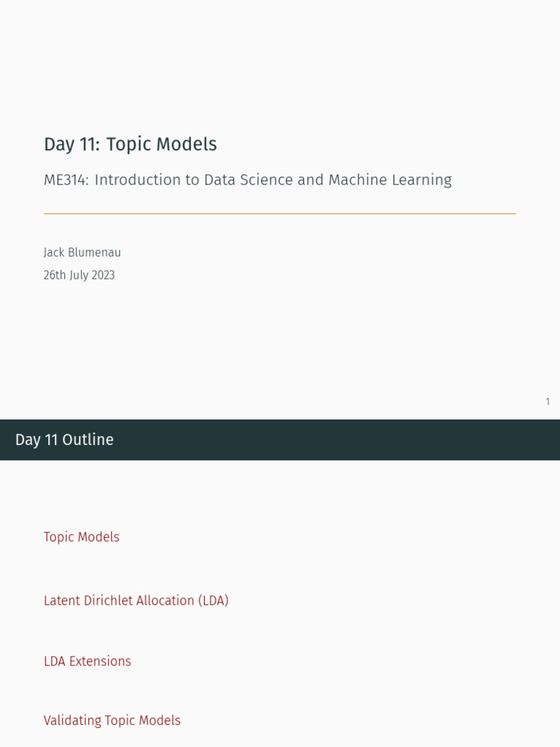
Task: Go to Validating Topic Models section
Action: click(x=112, y=720)
